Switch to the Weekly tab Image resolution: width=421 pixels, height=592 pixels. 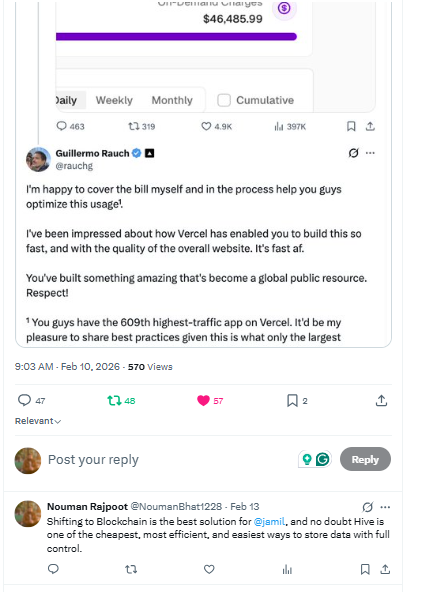(114, 100)
